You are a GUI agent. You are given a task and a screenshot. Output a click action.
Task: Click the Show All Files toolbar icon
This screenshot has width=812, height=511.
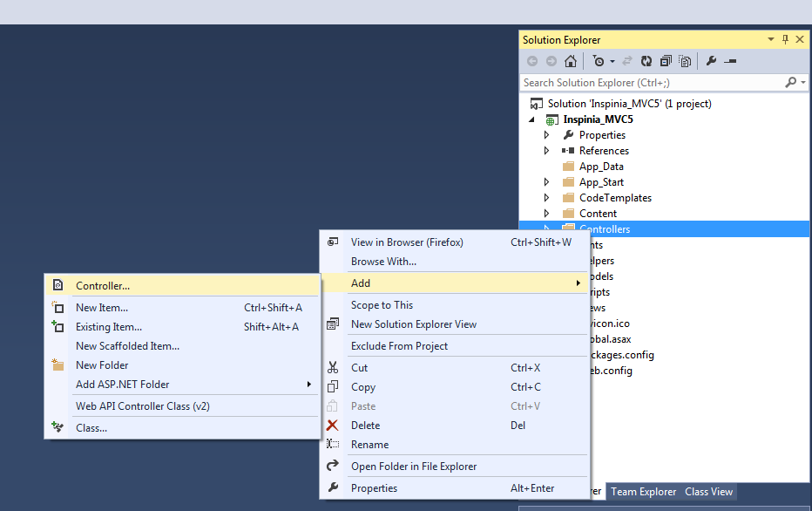coord(686,61)
